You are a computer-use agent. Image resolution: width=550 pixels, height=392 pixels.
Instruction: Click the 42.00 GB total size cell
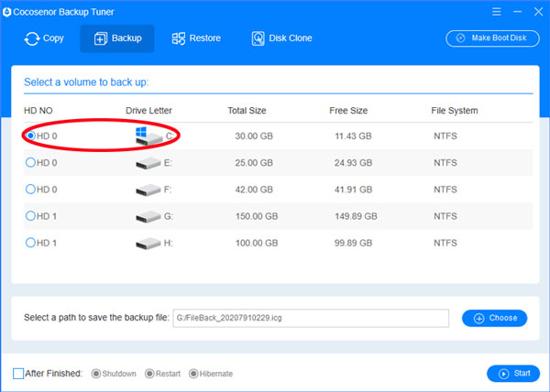click(x=254, y=190)
